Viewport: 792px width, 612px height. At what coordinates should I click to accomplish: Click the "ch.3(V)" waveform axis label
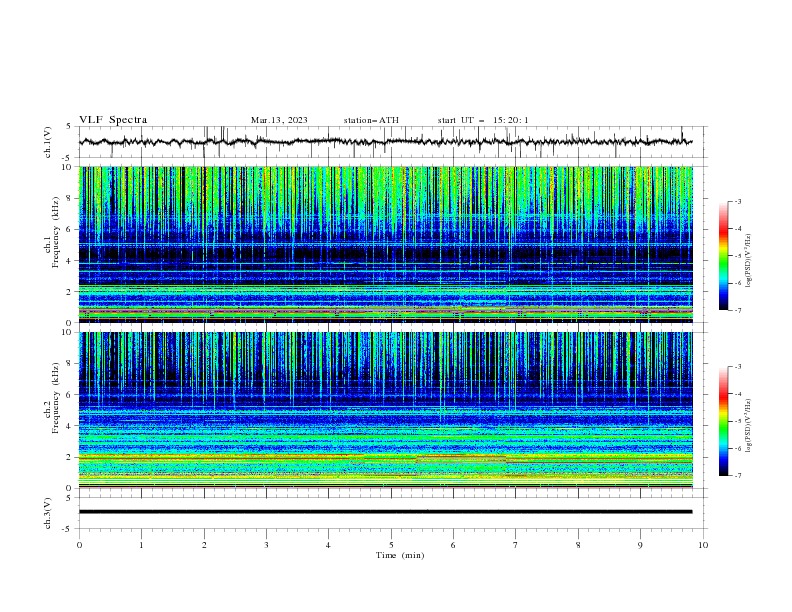pyautogui.click(x=48, y=513)
